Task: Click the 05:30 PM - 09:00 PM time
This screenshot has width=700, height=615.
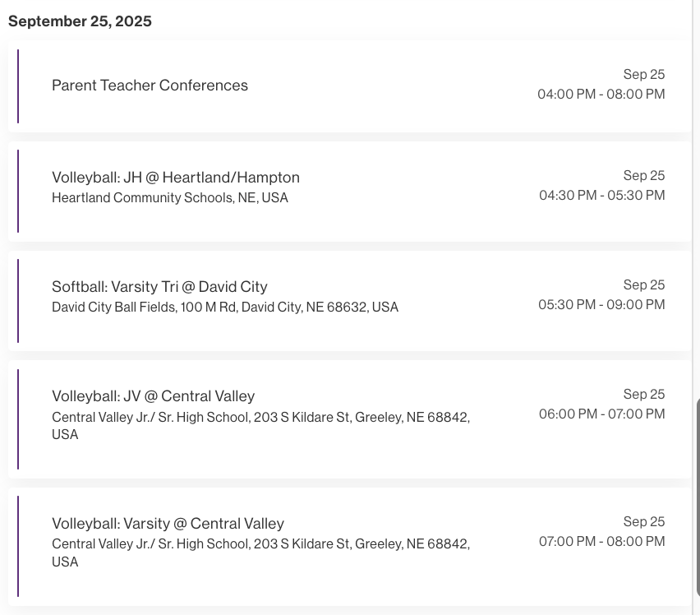Action: point(602,305)
